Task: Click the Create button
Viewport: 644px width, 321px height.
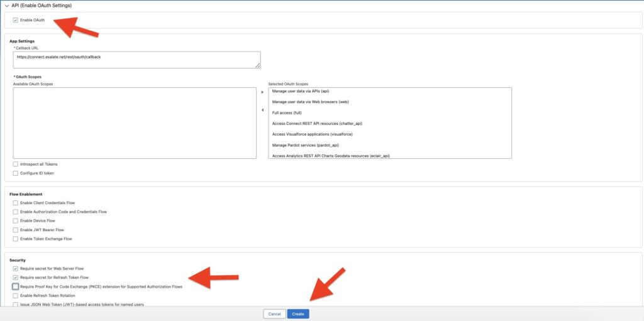Action: (298, 313)
